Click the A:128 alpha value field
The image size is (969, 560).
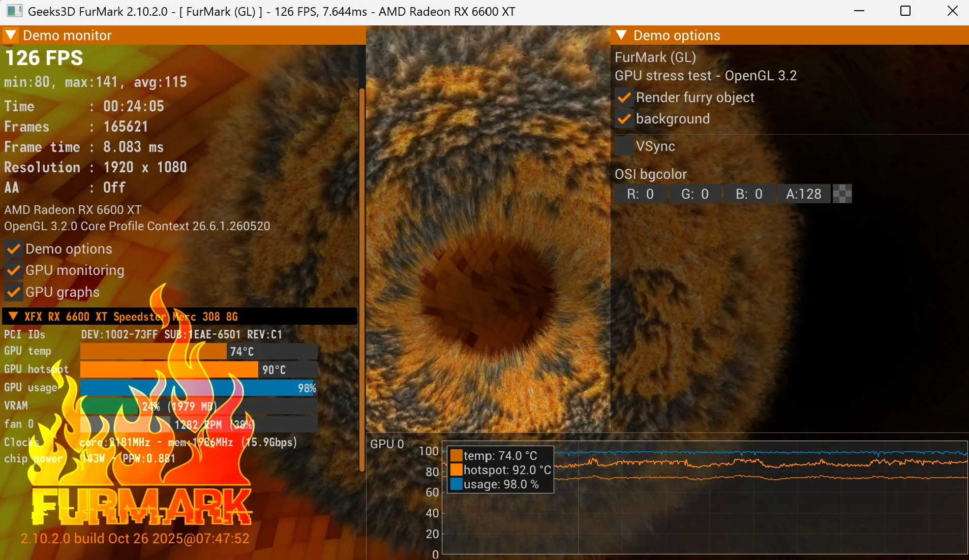pyautogui.click(x=804, y=194)
